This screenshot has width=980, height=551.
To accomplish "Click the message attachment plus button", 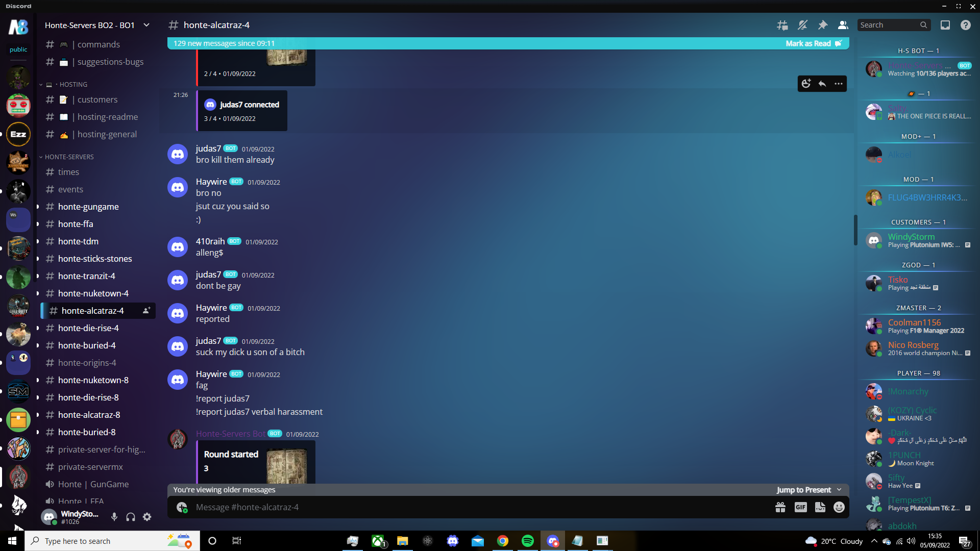I will click(x=182, y=507).
